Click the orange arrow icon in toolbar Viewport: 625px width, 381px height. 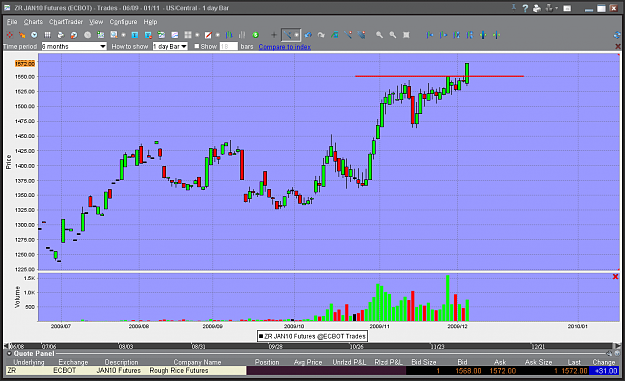coord(22,35)
